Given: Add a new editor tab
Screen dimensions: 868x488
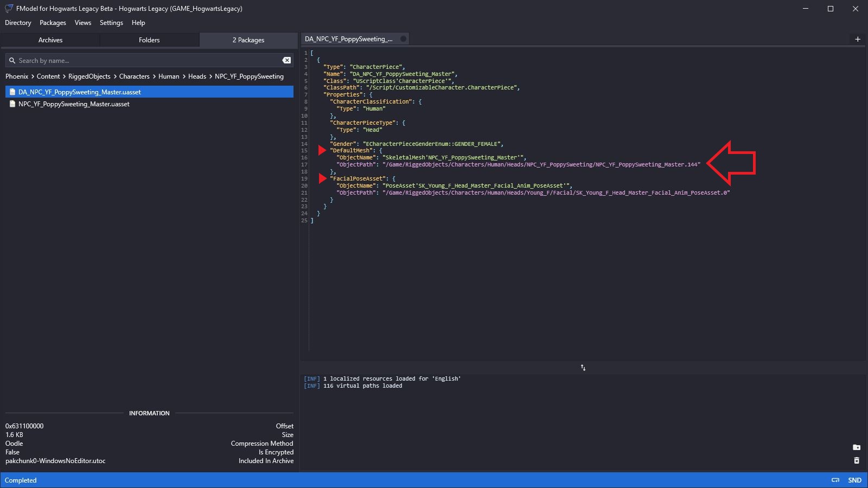Looking at the screenshot, I should 858,39.
